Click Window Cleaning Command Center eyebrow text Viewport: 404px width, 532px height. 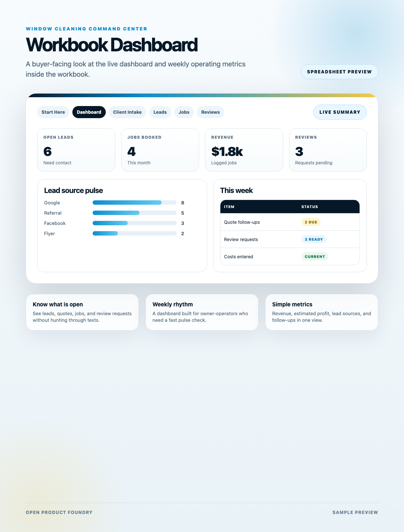[x=86, y=29]
